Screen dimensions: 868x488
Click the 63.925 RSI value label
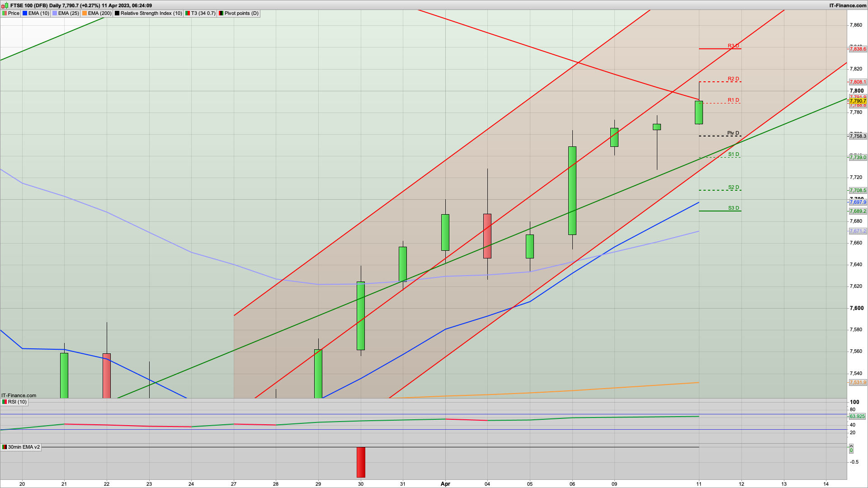coord(857,416)
